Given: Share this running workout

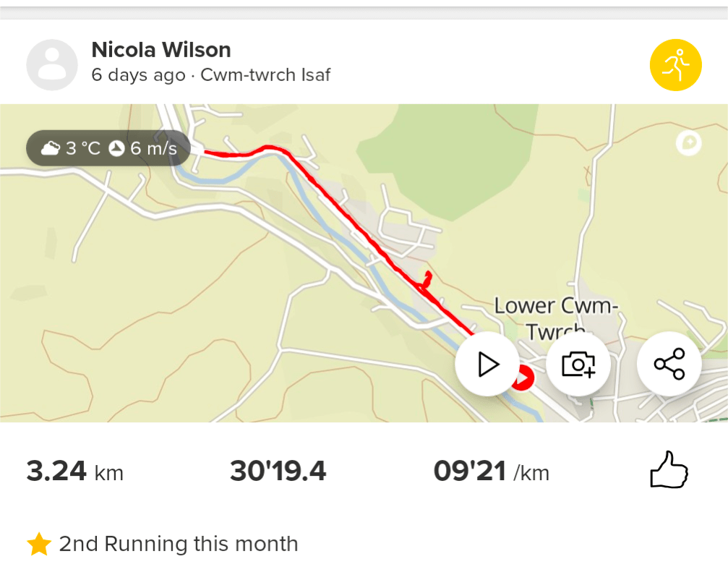Looking at the screenshot, I should click(x=669, y=364).
